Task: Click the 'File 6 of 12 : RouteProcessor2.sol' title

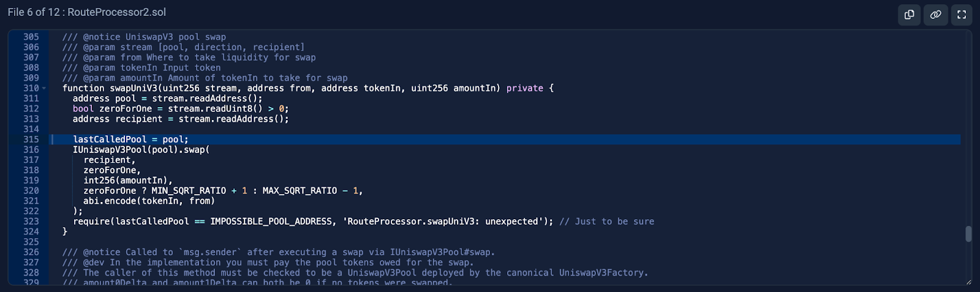Action: [x=87, y=12]
